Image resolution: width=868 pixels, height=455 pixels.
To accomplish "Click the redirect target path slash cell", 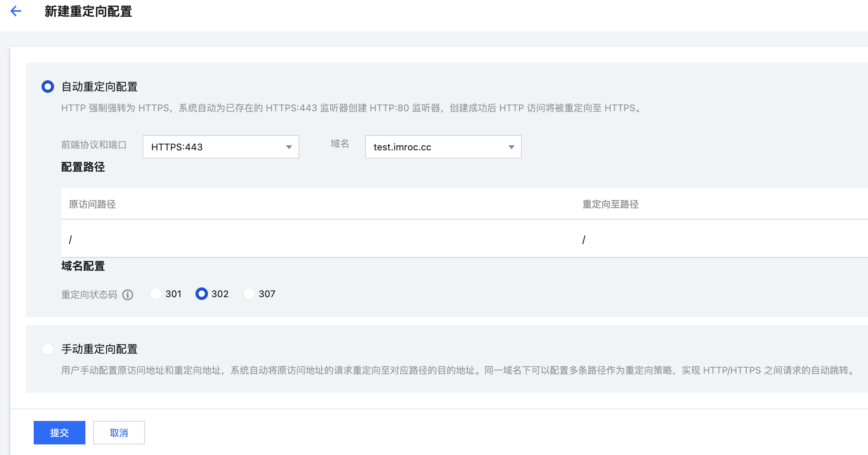I will [x=584, y=240].
